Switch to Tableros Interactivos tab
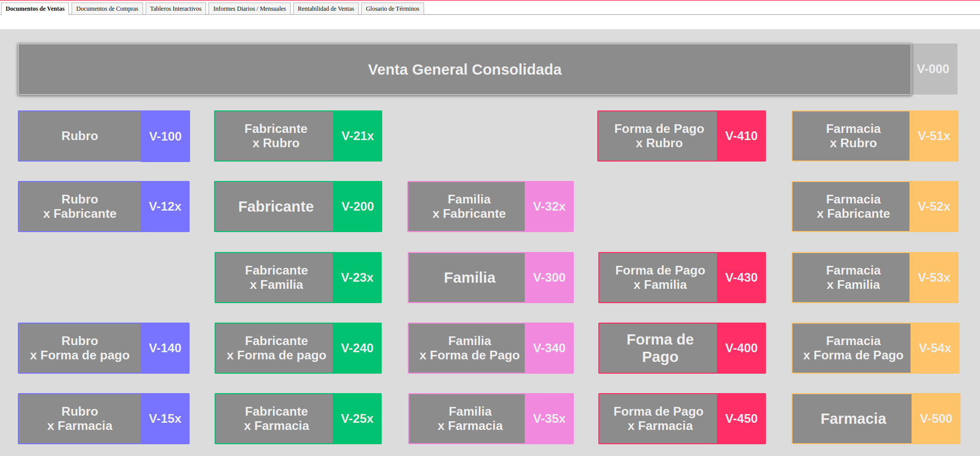Image resolution: width=980 pixels, height=456 pixels. (x=176, y=9)
